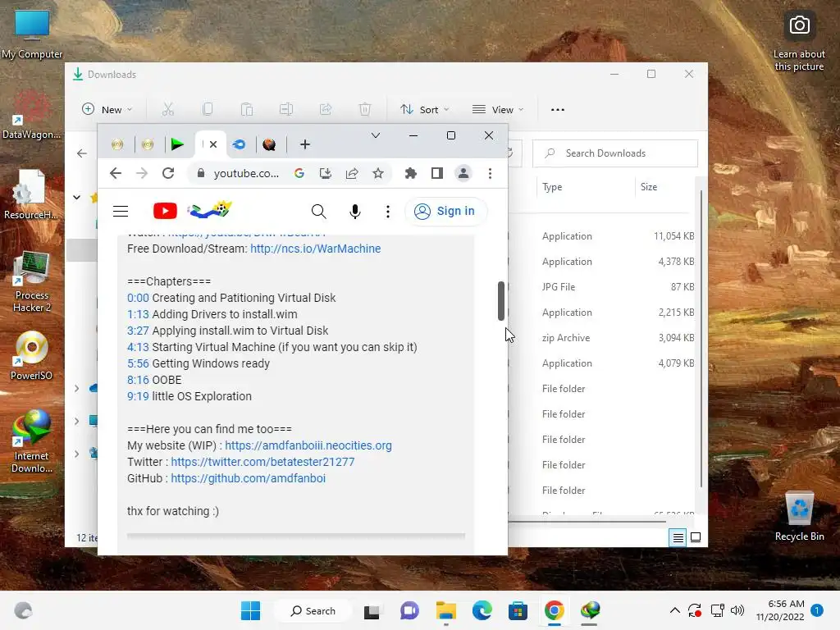This screenshot has height=630, width=840.
Task: Click the Chrome page scrollbar thumb
Action: point(501,300)
